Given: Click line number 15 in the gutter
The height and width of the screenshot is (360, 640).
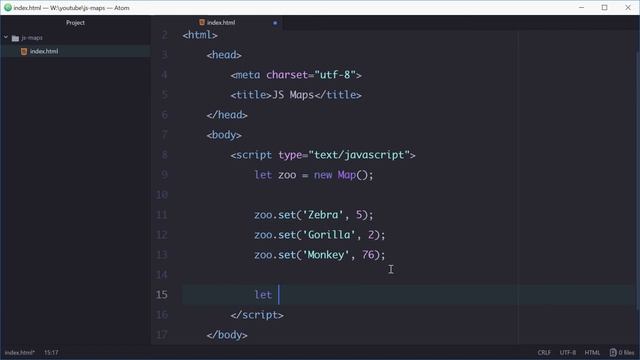Looking at the screenshot, I should (x=162, y=294).
